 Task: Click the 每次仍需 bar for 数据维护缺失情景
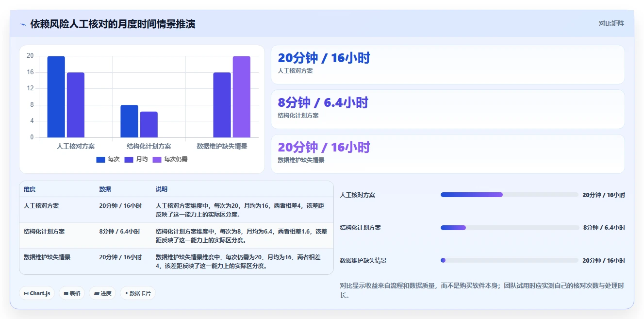pyautogui.click(x=242, y=97)
